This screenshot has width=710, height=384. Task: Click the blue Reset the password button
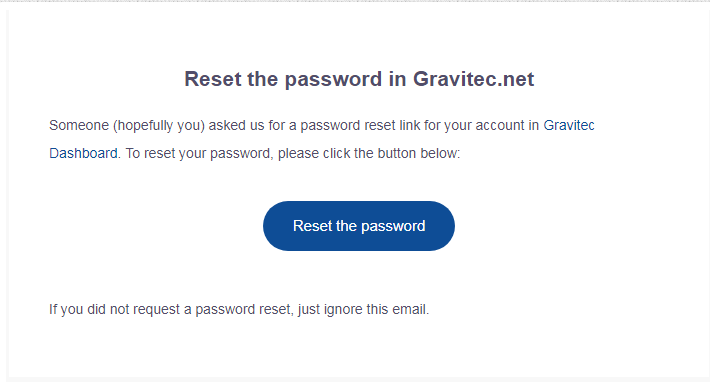359,226
